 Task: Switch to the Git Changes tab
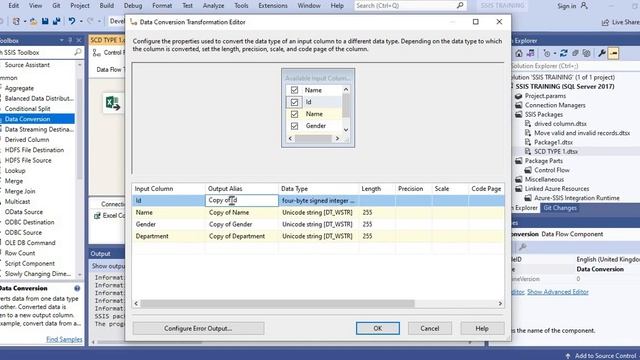(x=560, y=208)
